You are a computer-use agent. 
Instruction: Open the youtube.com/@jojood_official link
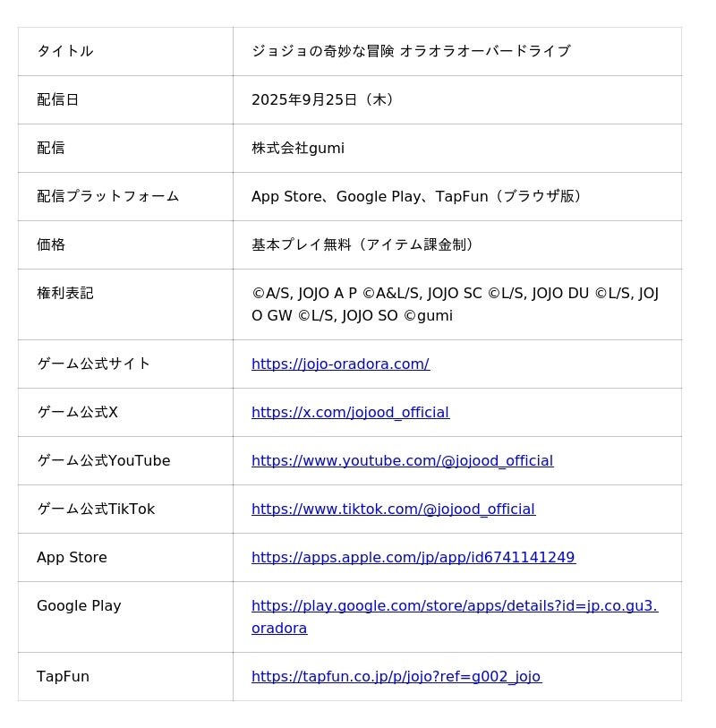402,460
